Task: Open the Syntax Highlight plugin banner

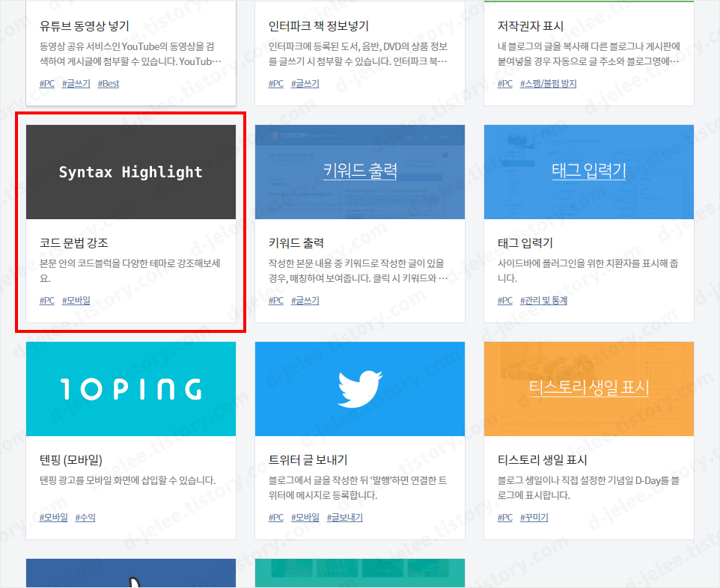Action: tap(131, 171)
